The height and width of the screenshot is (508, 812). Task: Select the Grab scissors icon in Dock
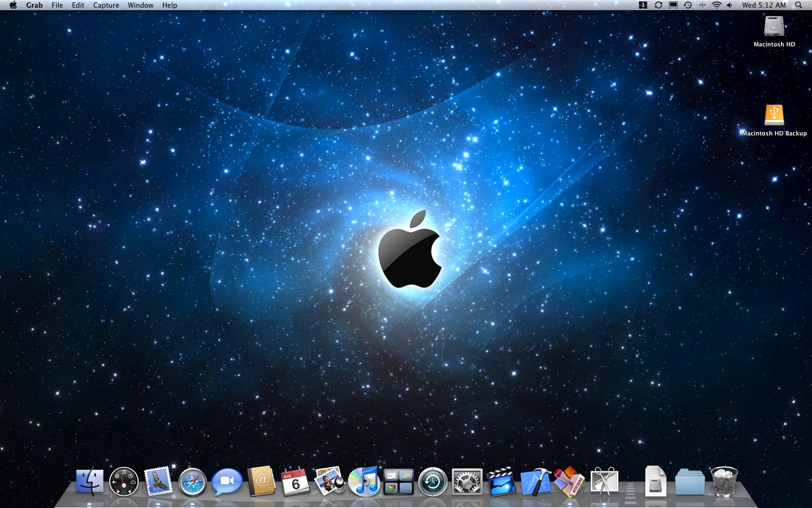coord(605,482)
